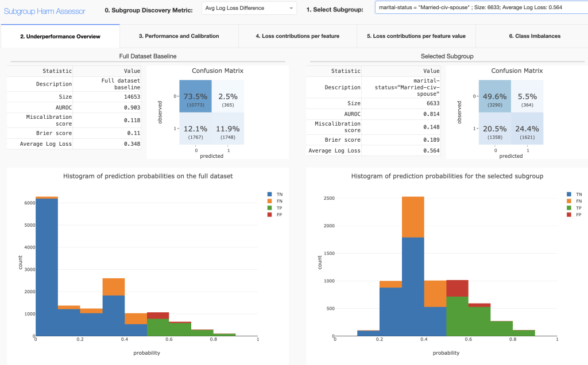This screenshot has height=365, width=588.
Task: Click the '1. Select Subgroup:' label
Action: pos(335,10)
